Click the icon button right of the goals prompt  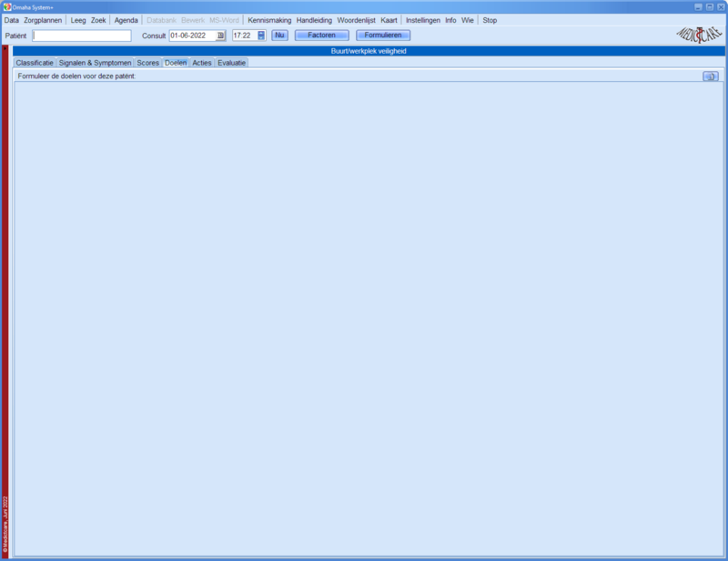pyautogui.click(x=710, y=76)
